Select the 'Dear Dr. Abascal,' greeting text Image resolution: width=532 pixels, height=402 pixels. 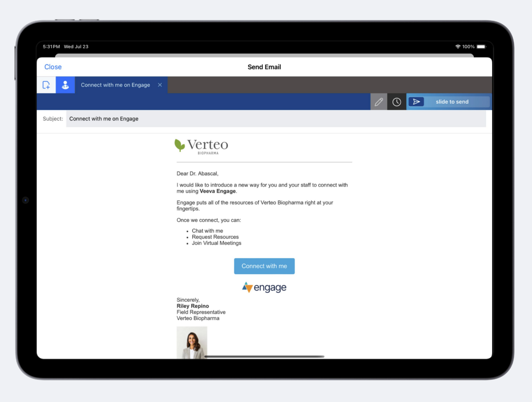point(197,173)
